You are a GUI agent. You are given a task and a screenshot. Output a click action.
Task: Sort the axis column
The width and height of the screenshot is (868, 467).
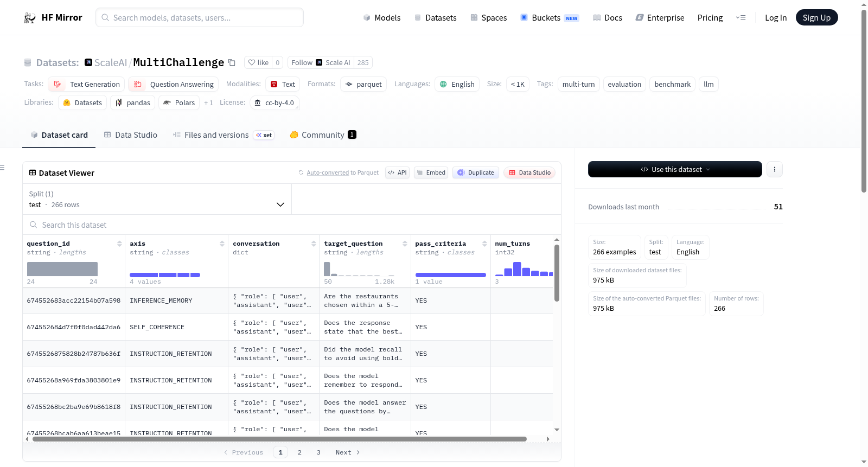pos(222,244)
